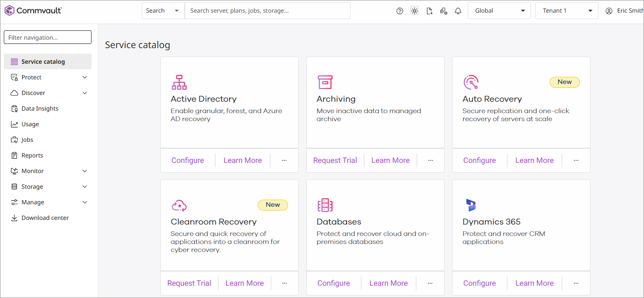Open notifications bell icon
This screenshot has width=644, height=298.
[458, 11]
